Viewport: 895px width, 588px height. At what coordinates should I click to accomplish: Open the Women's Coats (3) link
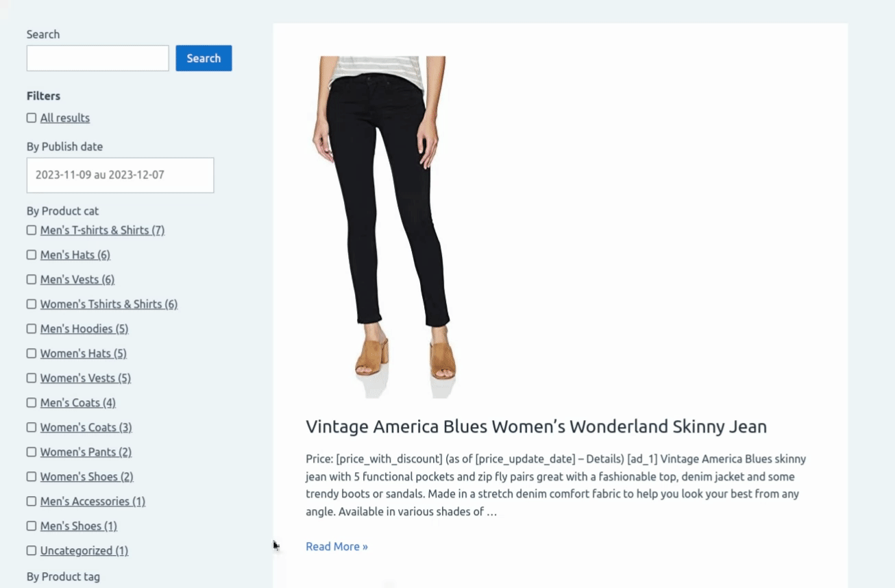86,428
